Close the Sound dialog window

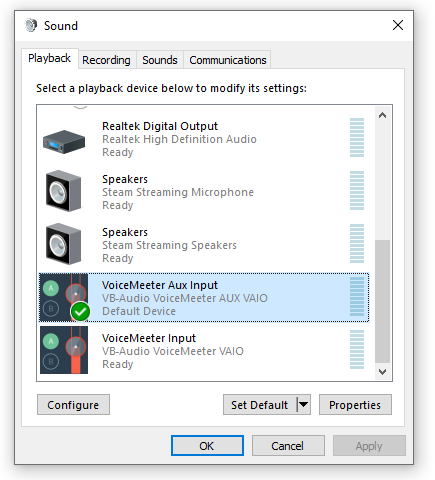[398, 25]
